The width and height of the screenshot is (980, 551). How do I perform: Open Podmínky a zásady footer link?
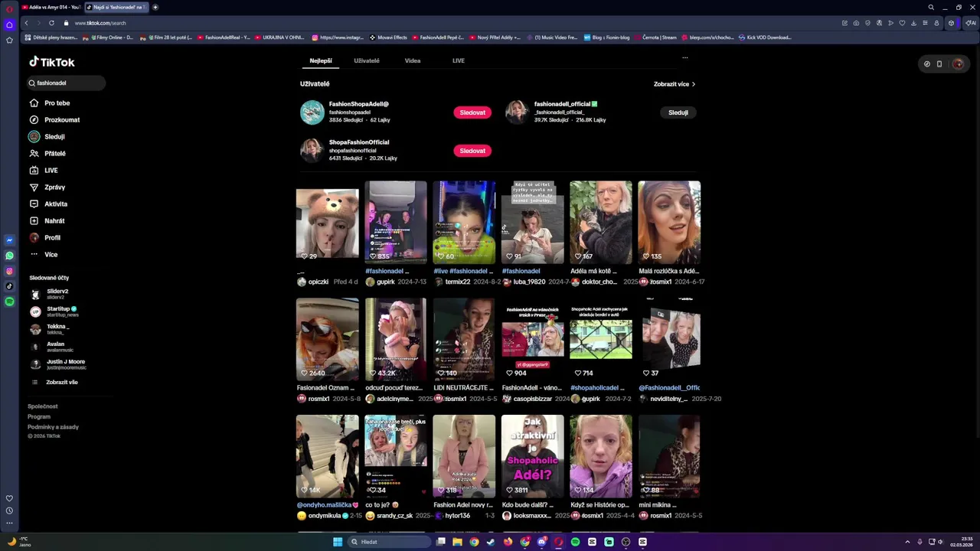pos(53,427)
